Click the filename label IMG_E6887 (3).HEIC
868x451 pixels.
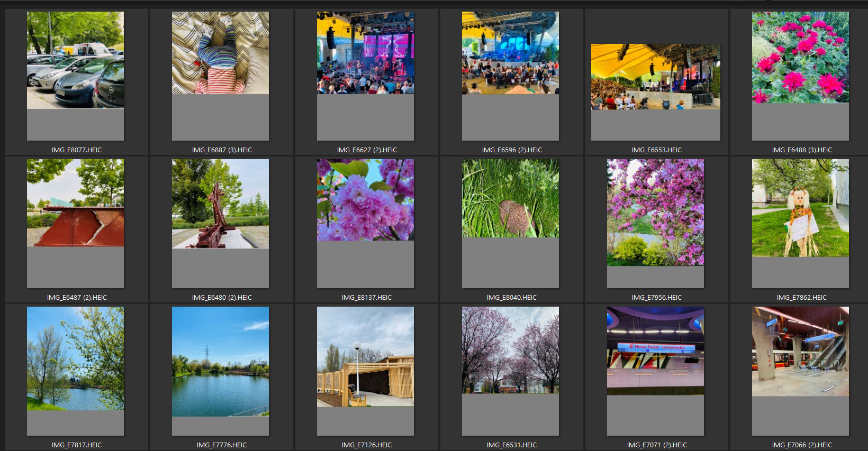(x=222, y=150)
